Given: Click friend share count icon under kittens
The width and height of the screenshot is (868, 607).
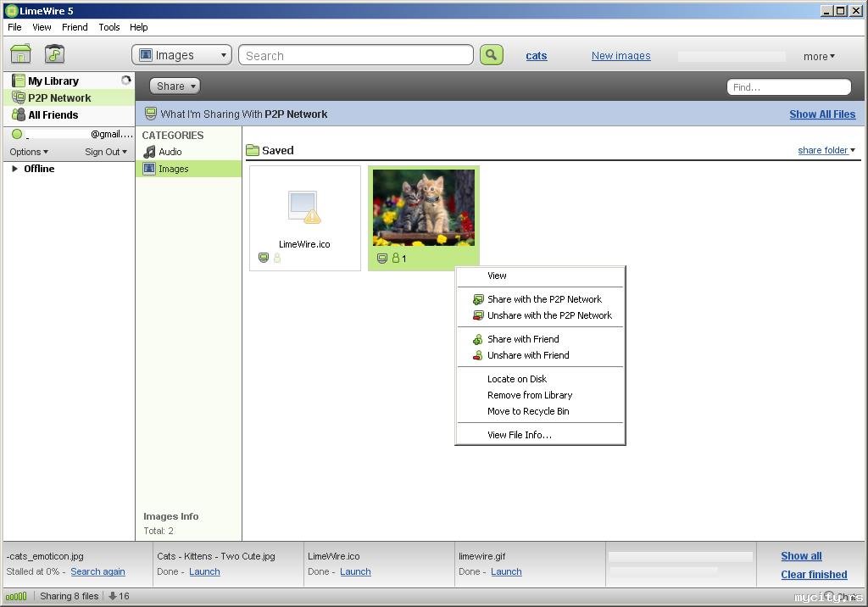Looking at the screenshot, I should click(398, 258).
